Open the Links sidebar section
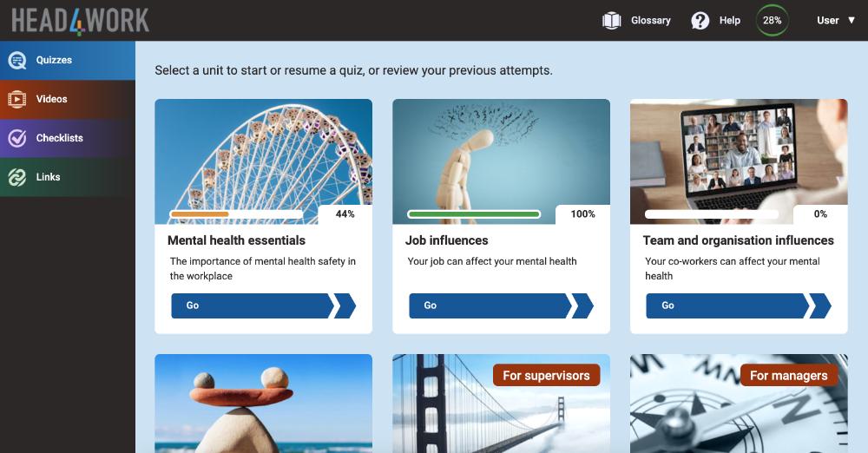The image size is (868, 453). (68, 177)
